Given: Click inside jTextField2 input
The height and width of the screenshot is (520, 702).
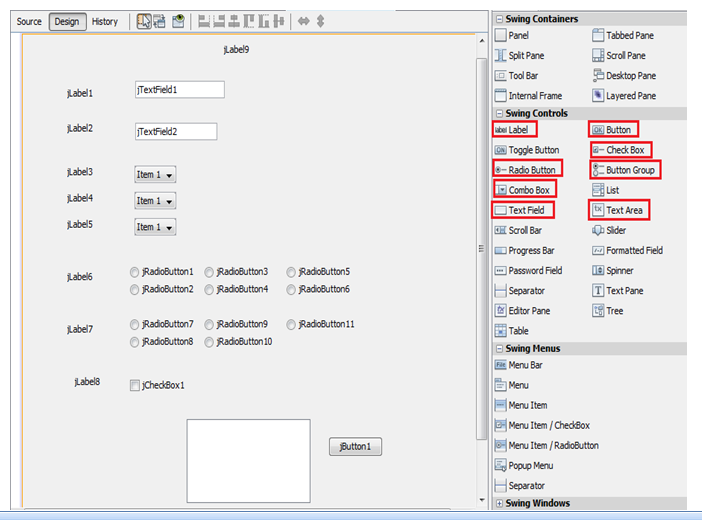Looking at the screenshot, I should click(x=176, y=132).
